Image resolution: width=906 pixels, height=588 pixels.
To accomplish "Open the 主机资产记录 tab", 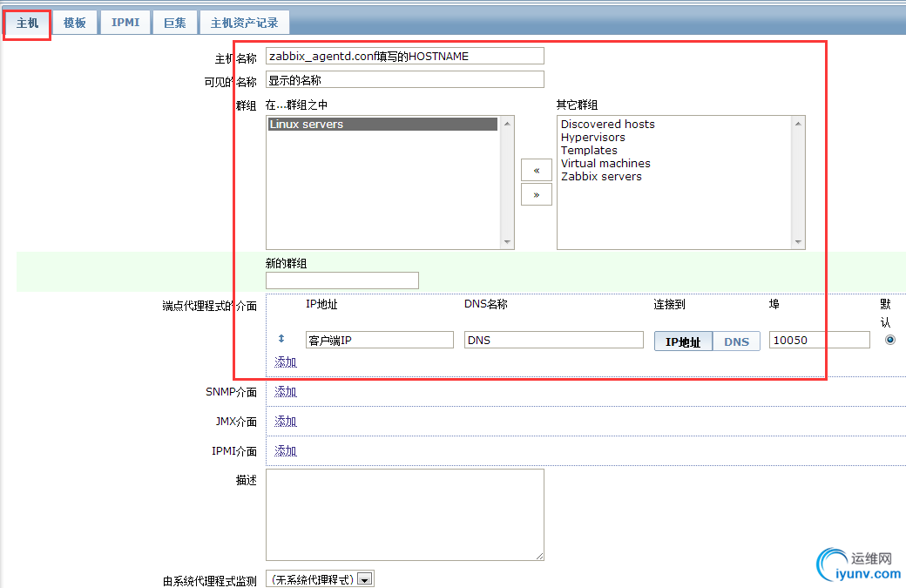I will pos(245,24).
